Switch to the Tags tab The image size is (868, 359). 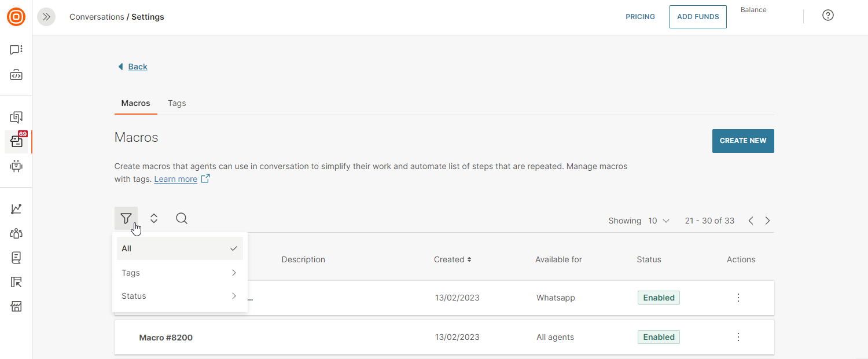click(x=176, y=103)
